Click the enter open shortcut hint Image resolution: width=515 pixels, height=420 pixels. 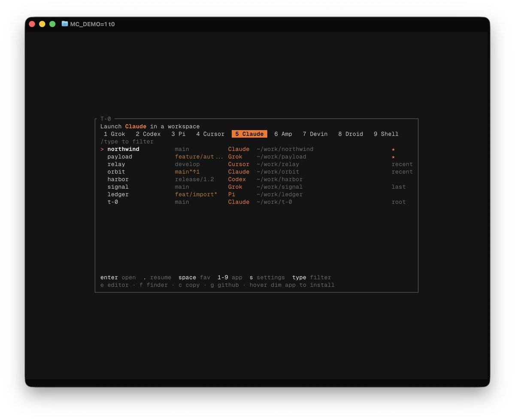[x=118, y=278]
